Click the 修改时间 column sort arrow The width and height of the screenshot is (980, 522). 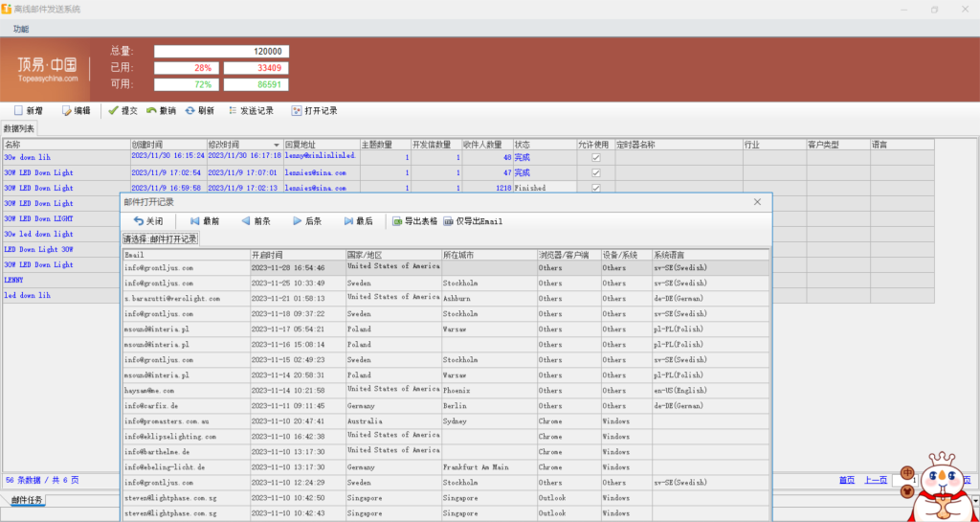click(277, 145)
